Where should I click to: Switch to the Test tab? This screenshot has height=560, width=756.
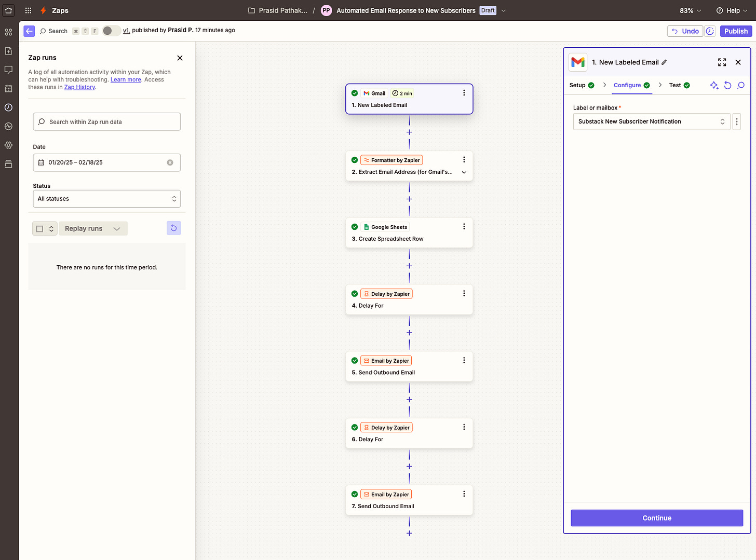point(679,85)
